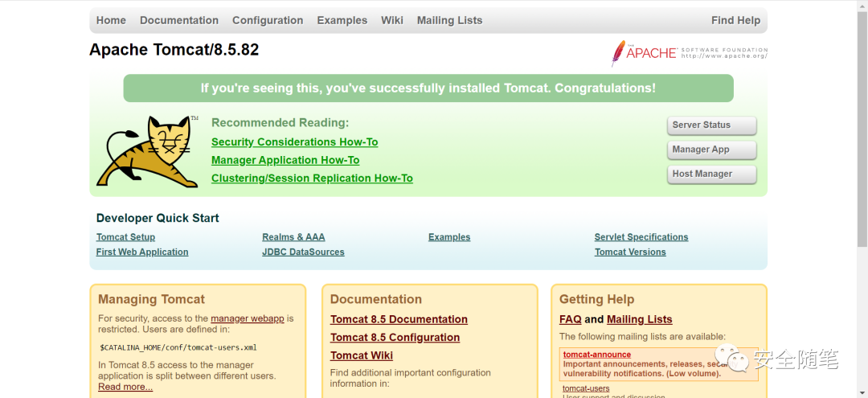Viewport: 868px width, 398px height.
Task: Open Mailing Lists in the navigation bar
Action: pyautogui.click(x=449, y=20)
